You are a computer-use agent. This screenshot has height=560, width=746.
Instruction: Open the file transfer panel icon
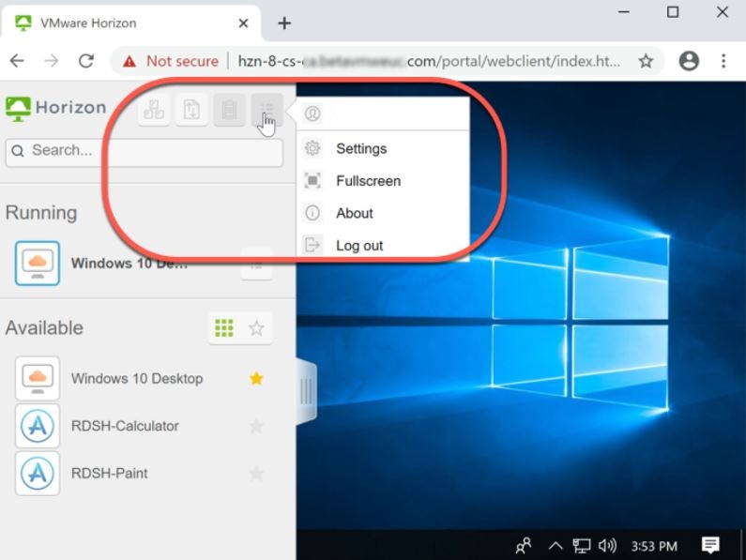191,111
